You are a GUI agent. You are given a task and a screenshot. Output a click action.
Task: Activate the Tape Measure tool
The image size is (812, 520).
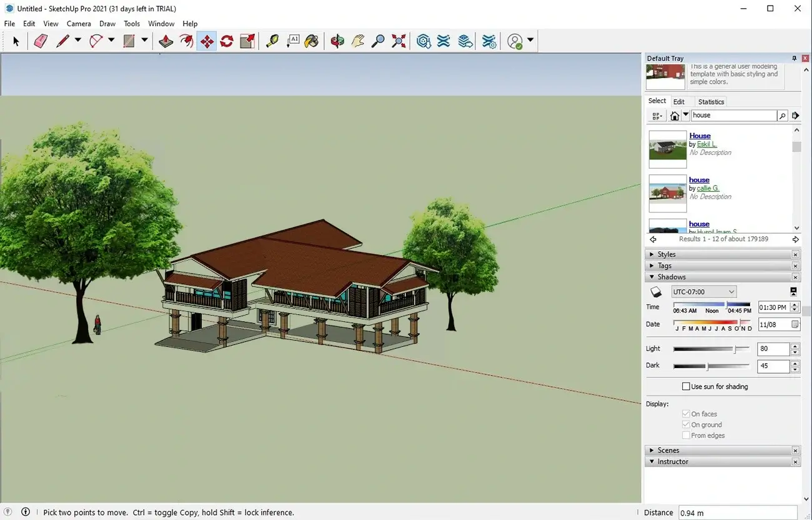pos(272,41)
